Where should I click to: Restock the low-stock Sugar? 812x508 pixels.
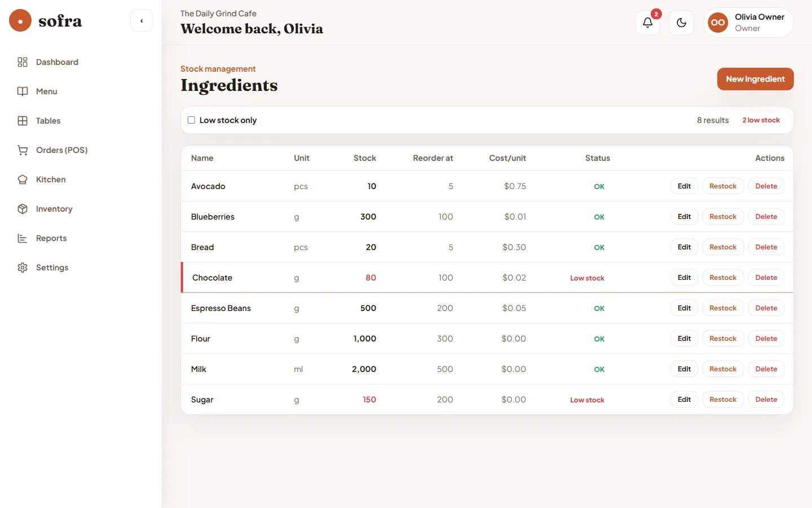(723, 400)
